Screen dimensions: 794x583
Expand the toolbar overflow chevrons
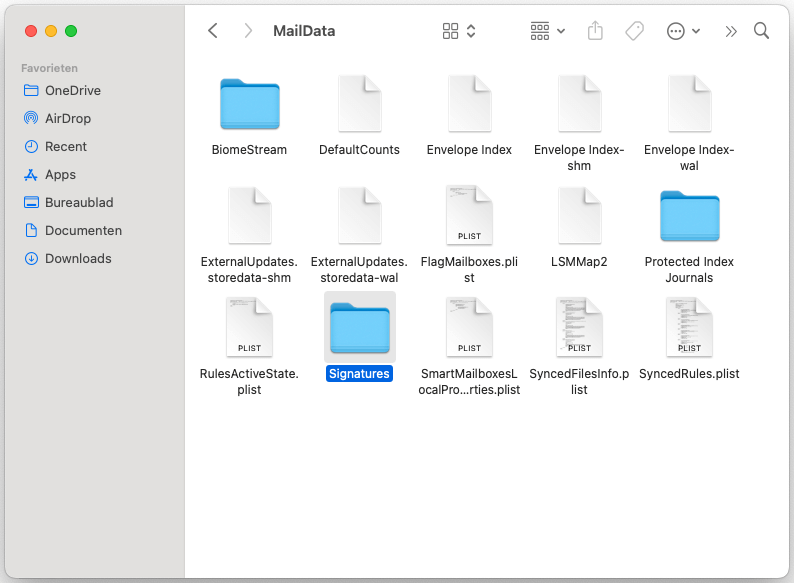(x=731, y=31)
